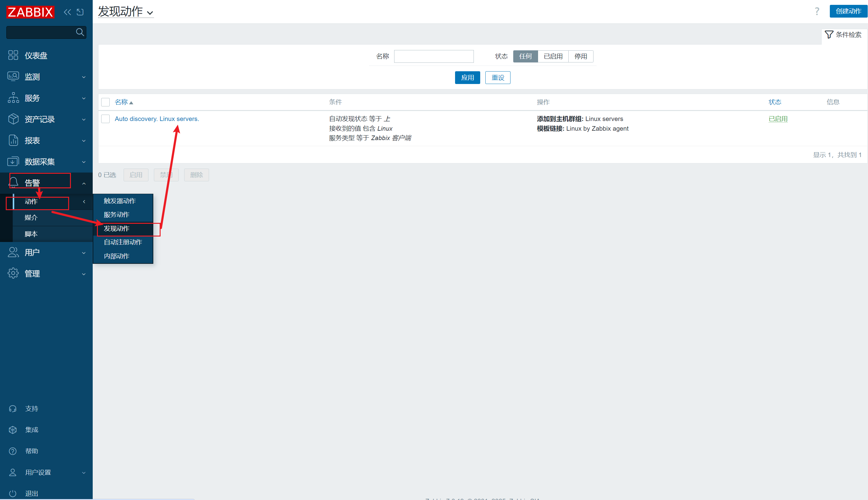Click the 创建动作 button
868x500 pixels.
(848, 11)
